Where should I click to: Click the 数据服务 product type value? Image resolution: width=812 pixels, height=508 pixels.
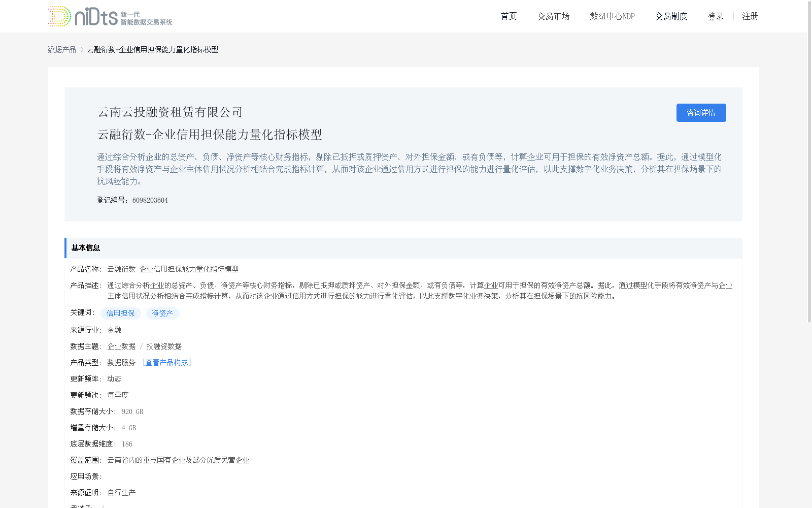click(x=121, y=363)
